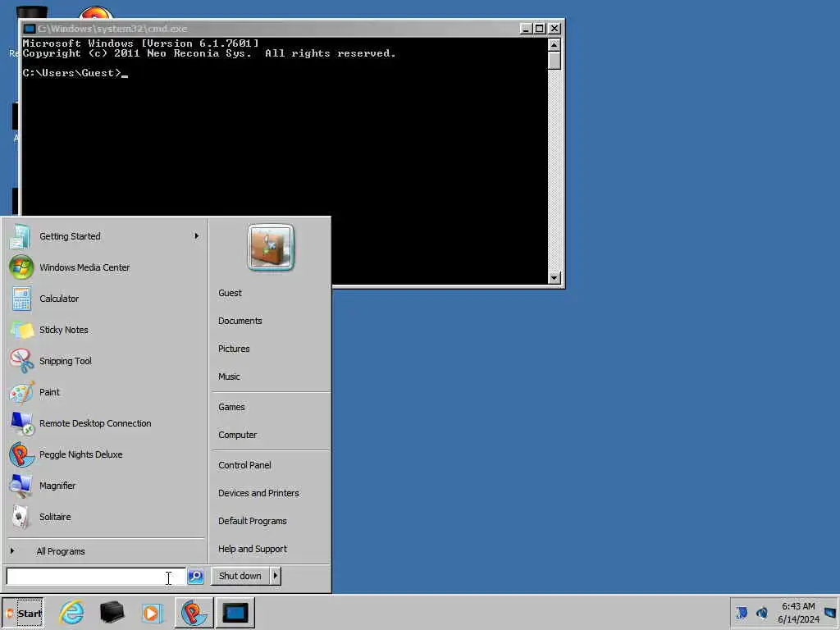Click the network tray icon

pyautogui.click(x=742, y=612)
